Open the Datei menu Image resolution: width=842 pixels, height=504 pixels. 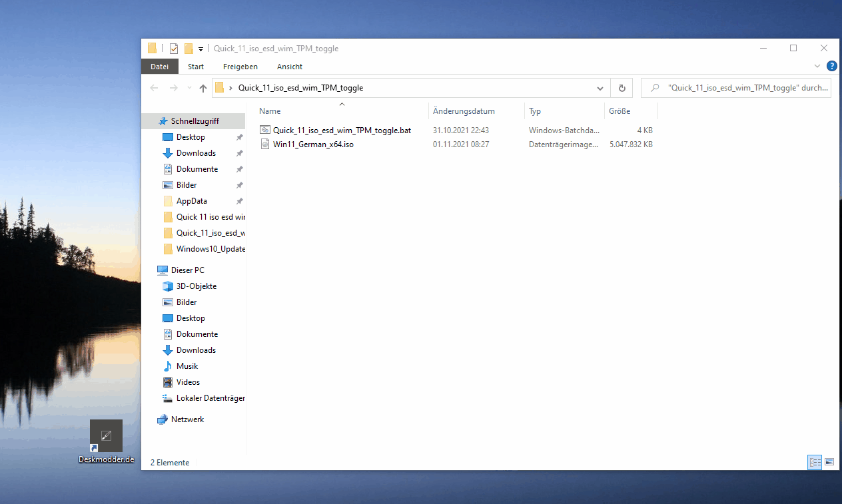(x=160, y=67)
